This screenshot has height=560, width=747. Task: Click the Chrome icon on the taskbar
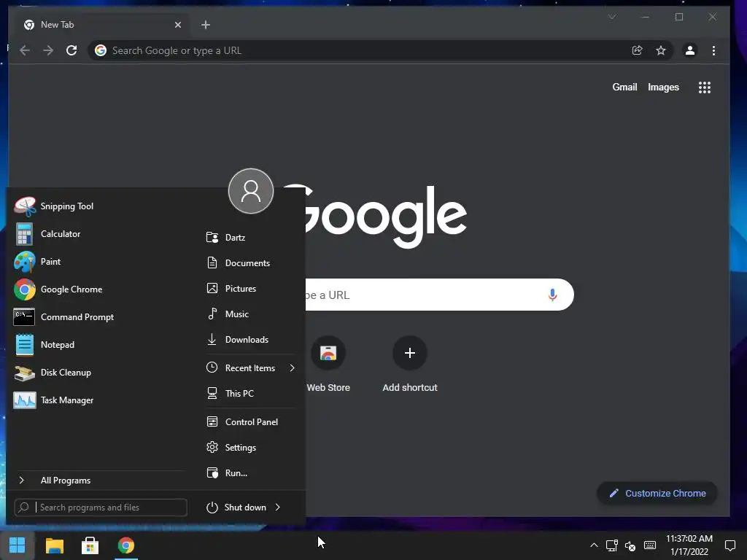tap(126, 545)
